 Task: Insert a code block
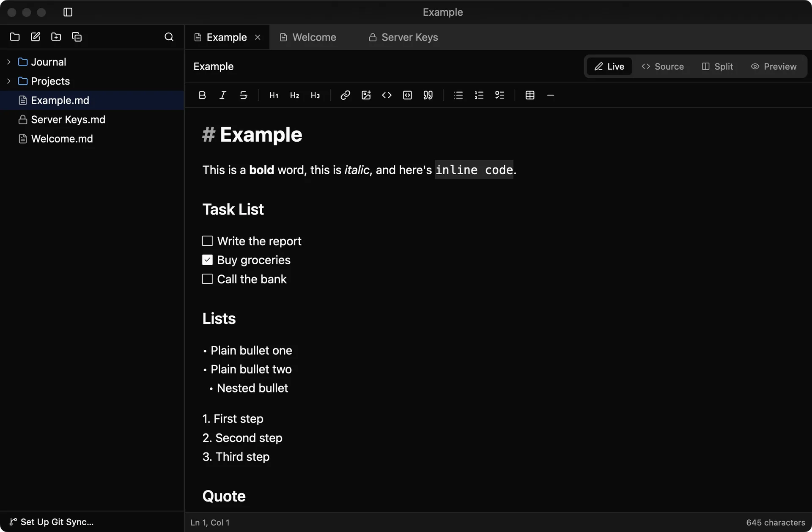tap(407, 95)
